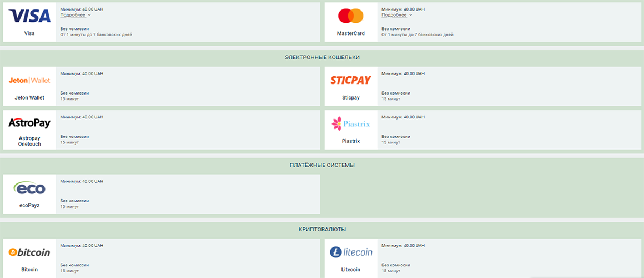This screenshot has height=278, width=644.
Task: Click the Visa logo icon
Action: pos(29,16)
